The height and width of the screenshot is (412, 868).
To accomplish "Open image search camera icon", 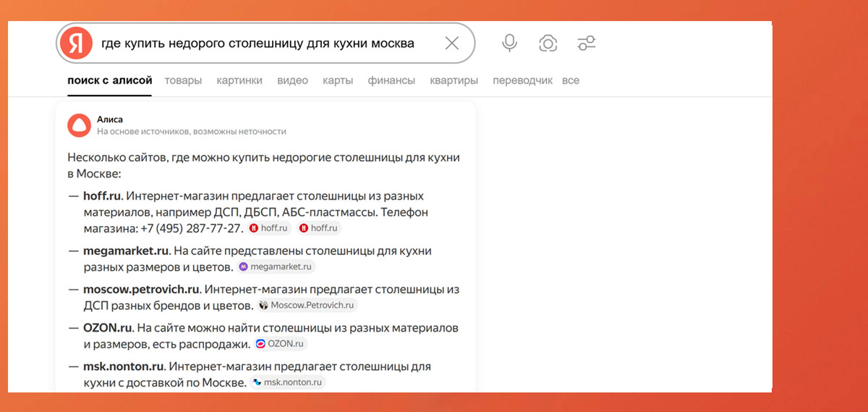I will tap(548, 43).
